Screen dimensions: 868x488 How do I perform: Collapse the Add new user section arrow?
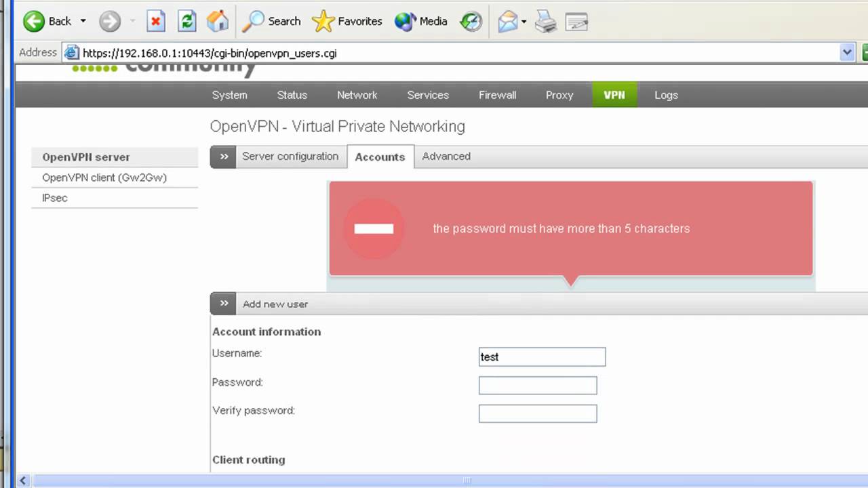(x=223, y=304)
